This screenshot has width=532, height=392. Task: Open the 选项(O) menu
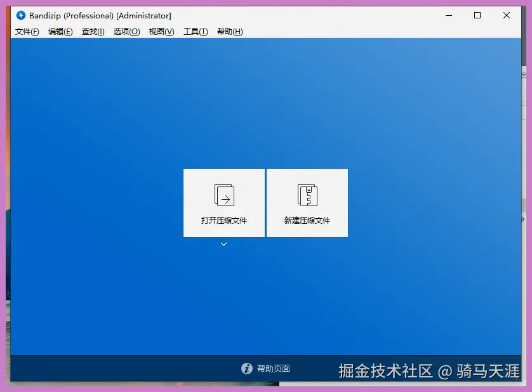coord(126,32)
